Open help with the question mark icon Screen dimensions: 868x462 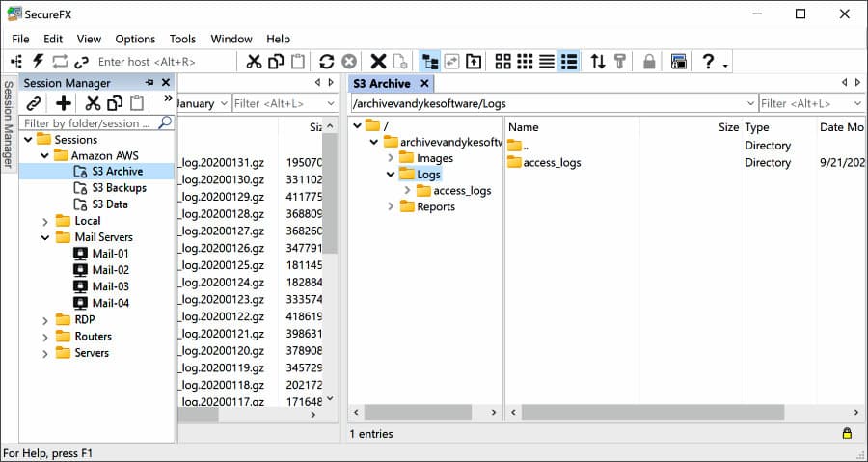(708, 62)
